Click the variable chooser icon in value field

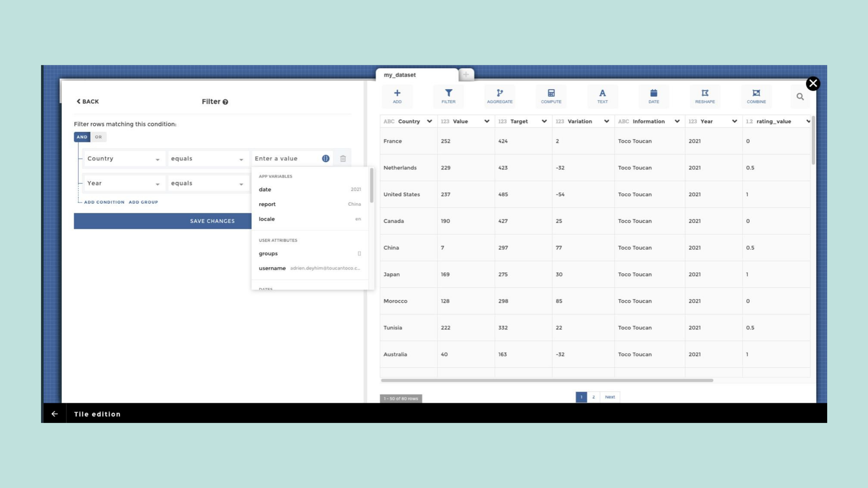click(325, 159)
